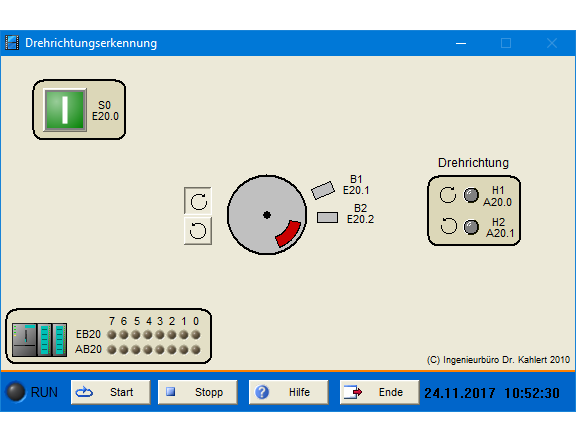
Task: Click the clockwise rotation button beside disc
Action: pos(198,201)
